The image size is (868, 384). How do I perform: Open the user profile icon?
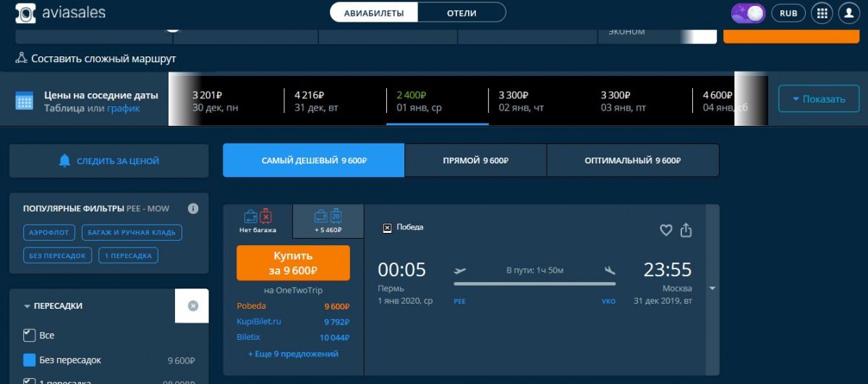pos(848,13)
